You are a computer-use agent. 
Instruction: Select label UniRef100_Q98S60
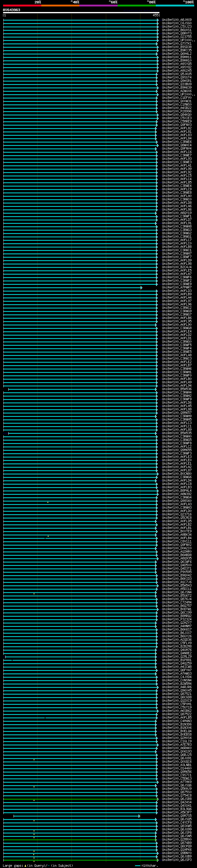(x=177, y=501)
